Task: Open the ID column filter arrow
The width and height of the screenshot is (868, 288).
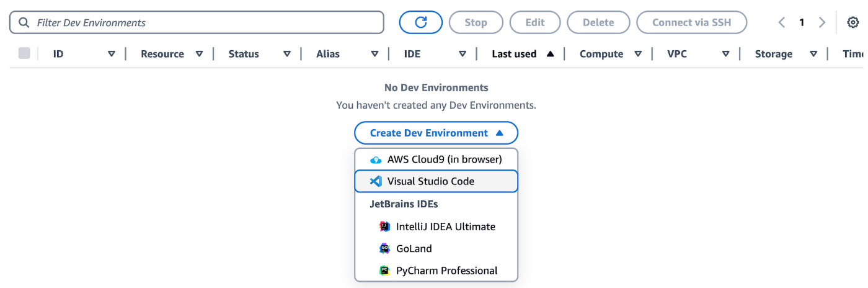Action: pos(112,54)
